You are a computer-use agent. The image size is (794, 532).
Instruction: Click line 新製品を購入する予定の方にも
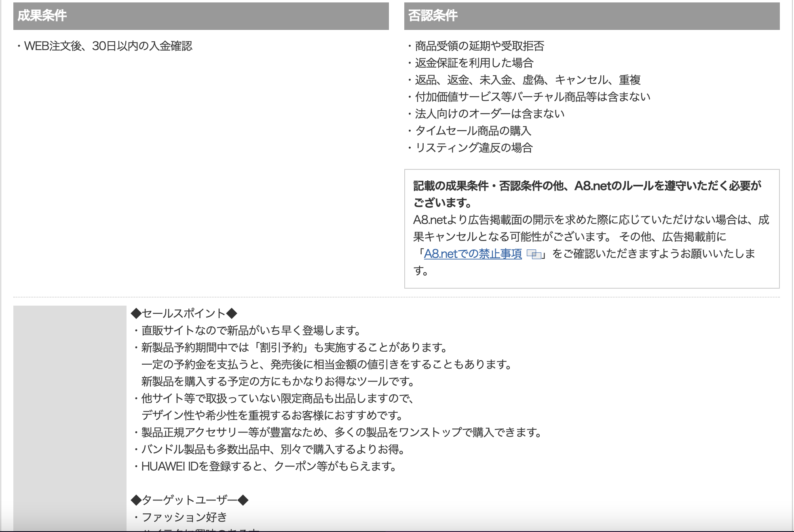pyautogui.click(x=279, y=382)
